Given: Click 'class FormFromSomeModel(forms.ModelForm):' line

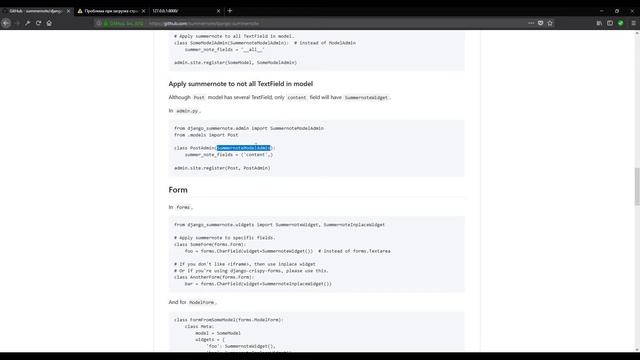Looking at the screenshot, I should pyautogui.click(x=229, y=320).
